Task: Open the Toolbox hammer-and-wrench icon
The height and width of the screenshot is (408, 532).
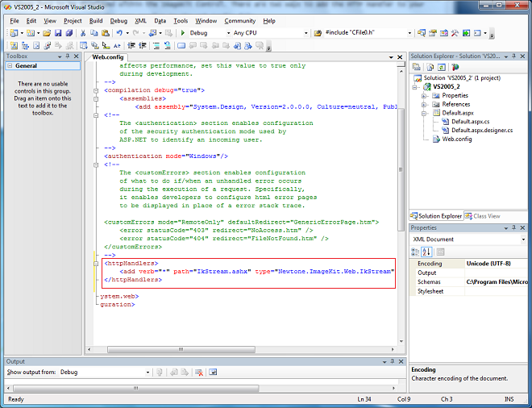Action: click(x=455, y=33)
